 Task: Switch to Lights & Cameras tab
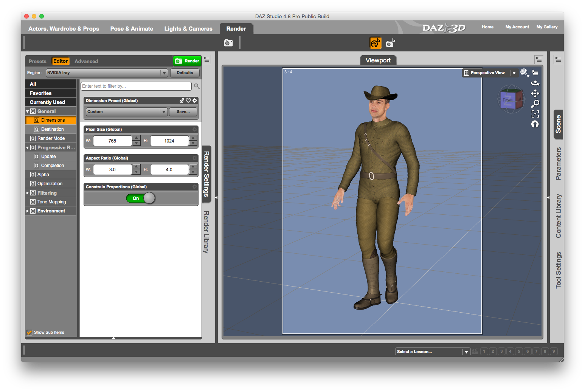pyautogui.click(x=188, y=29)
